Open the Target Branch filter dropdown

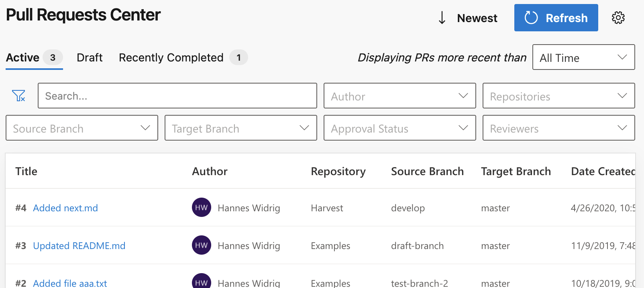tap(240, 128)
